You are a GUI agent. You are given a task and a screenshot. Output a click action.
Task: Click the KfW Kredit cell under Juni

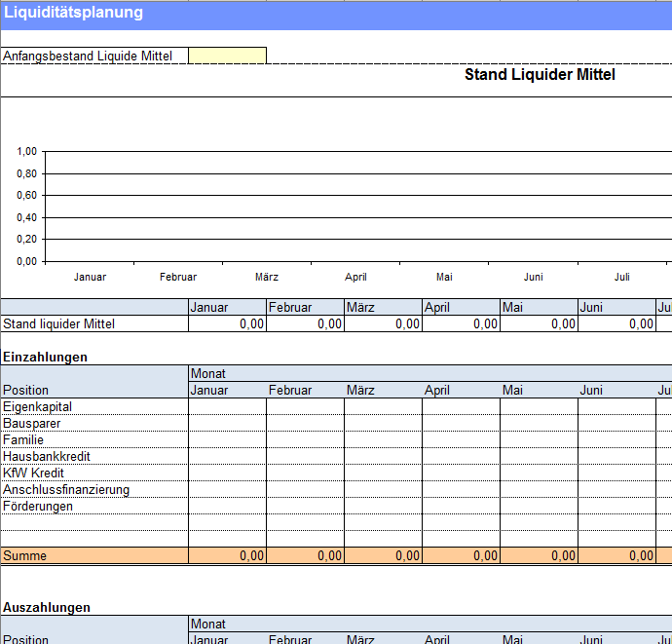(616, 473)
